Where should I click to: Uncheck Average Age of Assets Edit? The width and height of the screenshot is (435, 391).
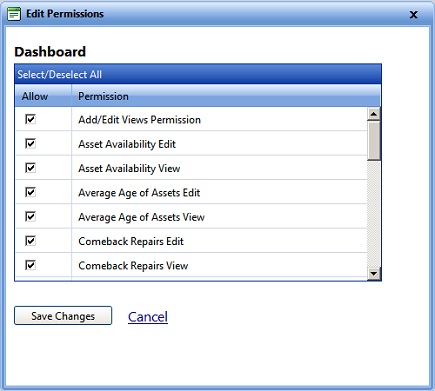tap(30, 192)
